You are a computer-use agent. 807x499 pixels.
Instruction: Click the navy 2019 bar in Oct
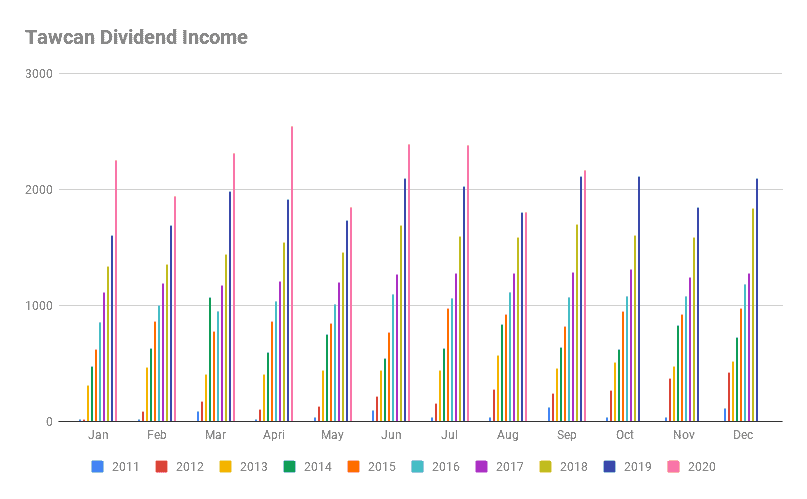point(639,299)
